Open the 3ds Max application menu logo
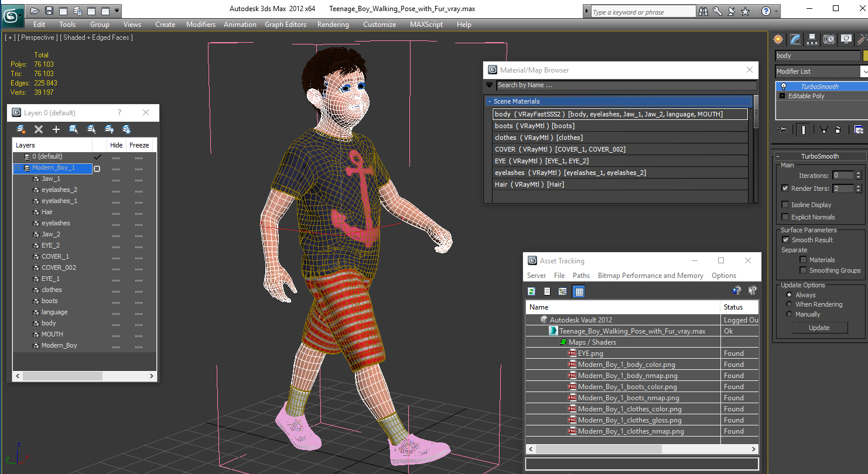Screen dimensions: 868x474 pyautogui.click(x=12, y=15)
